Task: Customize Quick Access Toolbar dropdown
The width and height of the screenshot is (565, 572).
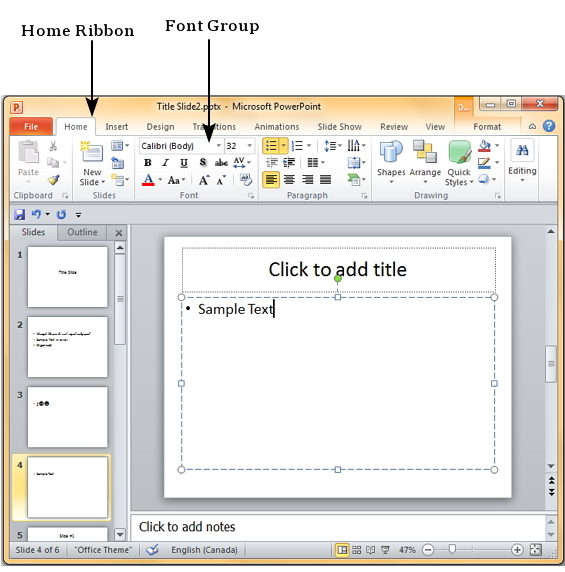Action: tap(78, 215)
